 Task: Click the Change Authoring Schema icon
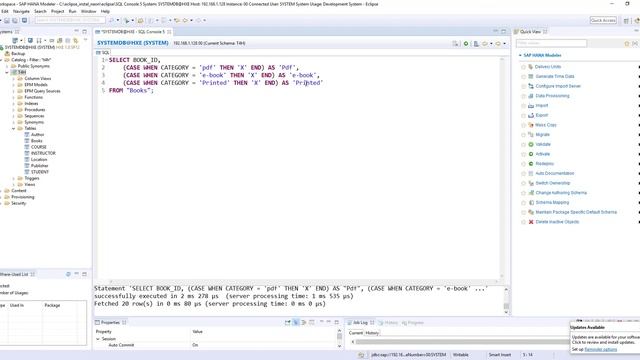click(531, 193)
